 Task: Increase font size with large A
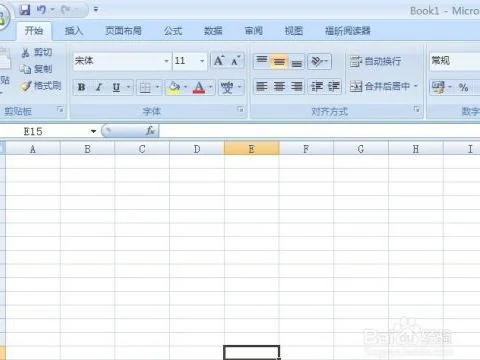[x=219, y=61]
